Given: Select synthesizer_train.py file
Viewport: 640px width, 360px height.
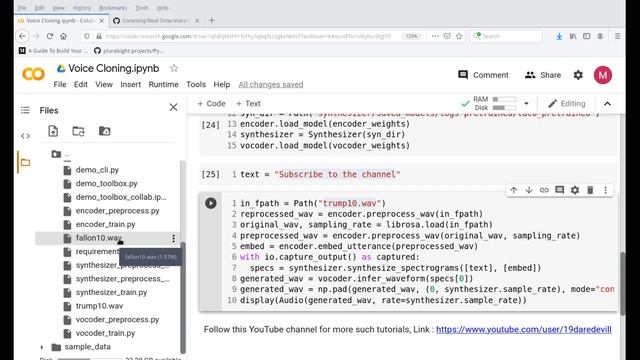Looking at the screenshot, I should tap(111, 293).
